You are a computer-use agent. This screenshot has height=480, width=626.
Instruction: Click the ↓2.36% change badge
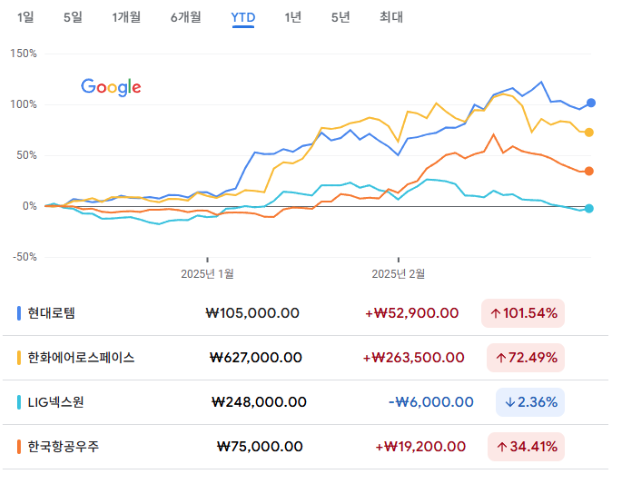pos(530,402)
